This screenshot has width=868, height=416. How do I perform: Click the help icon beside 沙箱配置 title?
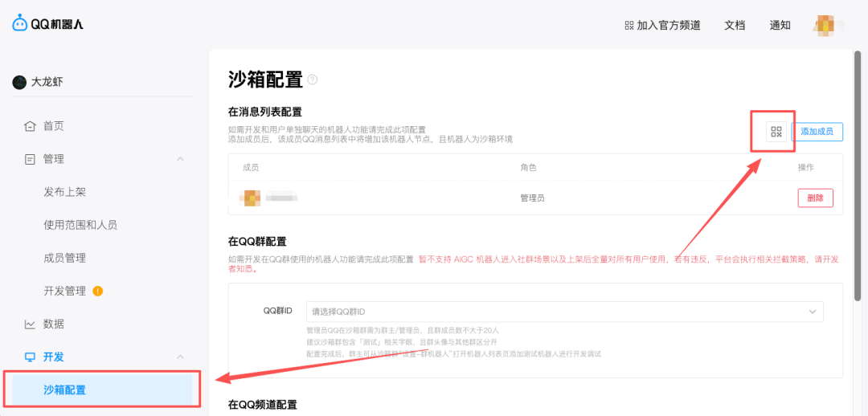(x=313, y=80)
